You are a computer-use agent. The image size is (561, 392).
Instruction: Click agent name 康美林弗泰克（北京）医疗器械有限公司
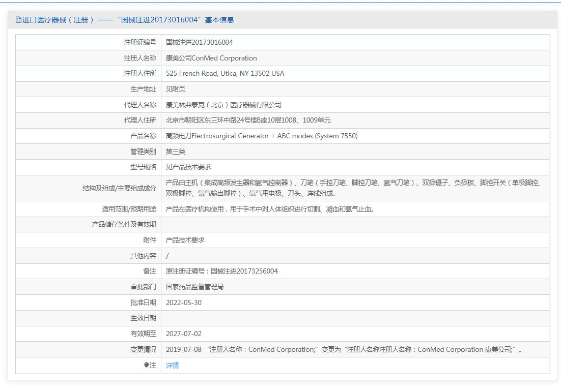[x=223, y=105]
